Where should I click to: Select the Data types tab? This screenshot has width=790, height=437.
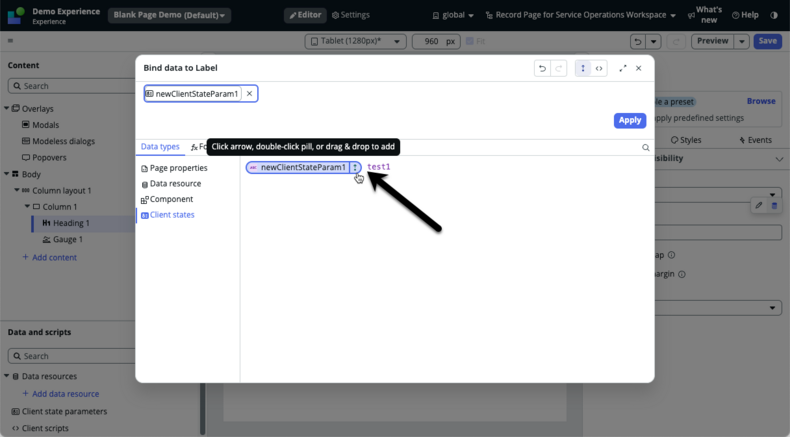click(x=160, y=147)
